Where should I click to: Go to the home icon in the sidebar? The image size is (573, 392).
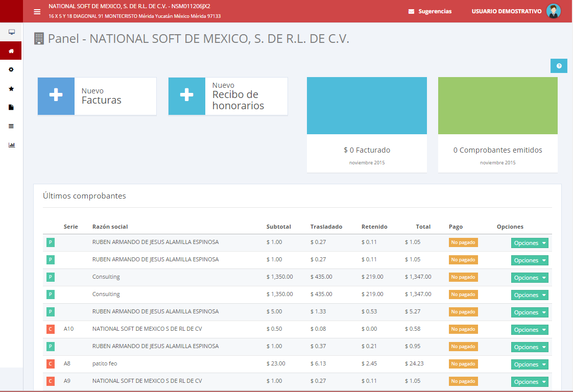tap(11, 51)
